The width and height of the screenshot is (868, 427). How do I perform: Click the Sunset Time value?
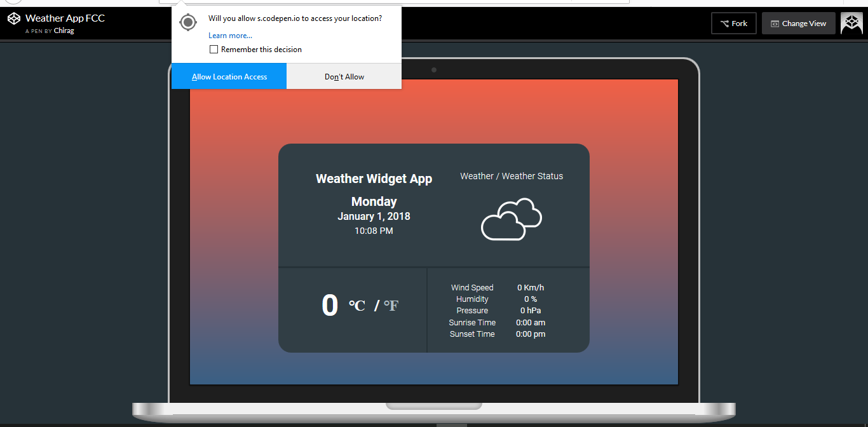531,334
